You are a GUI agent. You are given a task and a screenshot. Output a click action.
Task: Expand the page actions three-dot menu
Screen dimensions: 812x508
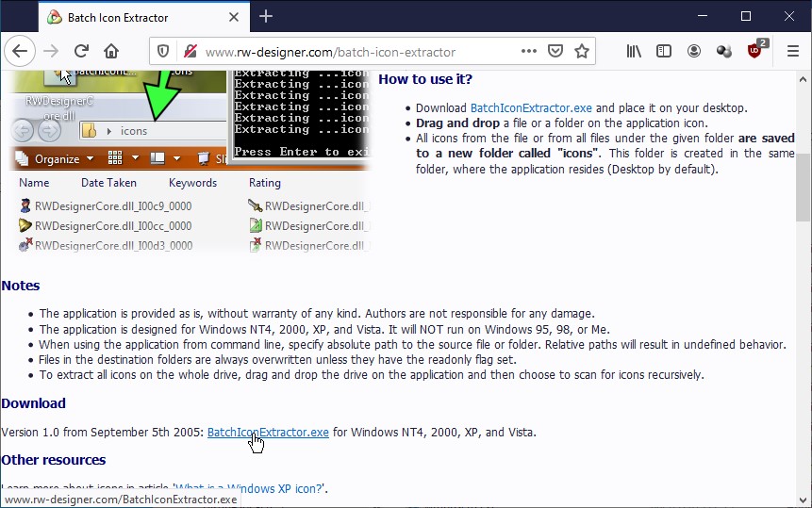coord(528,51)
